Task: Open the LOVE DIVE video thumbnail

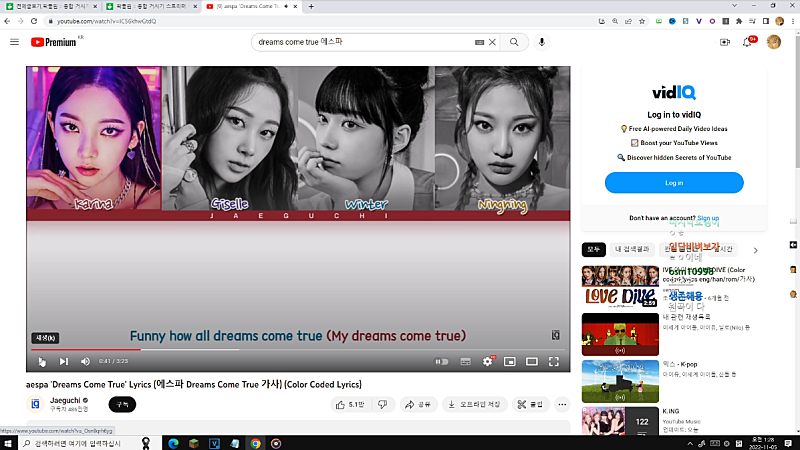Action: pos(620,287)
